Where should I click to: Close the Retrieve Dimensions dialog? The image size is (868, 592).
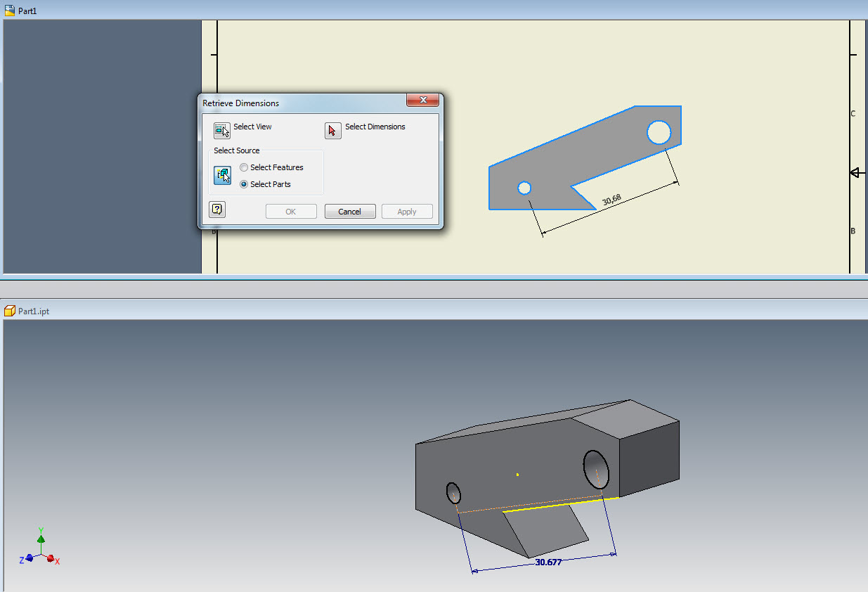point(422,100)
